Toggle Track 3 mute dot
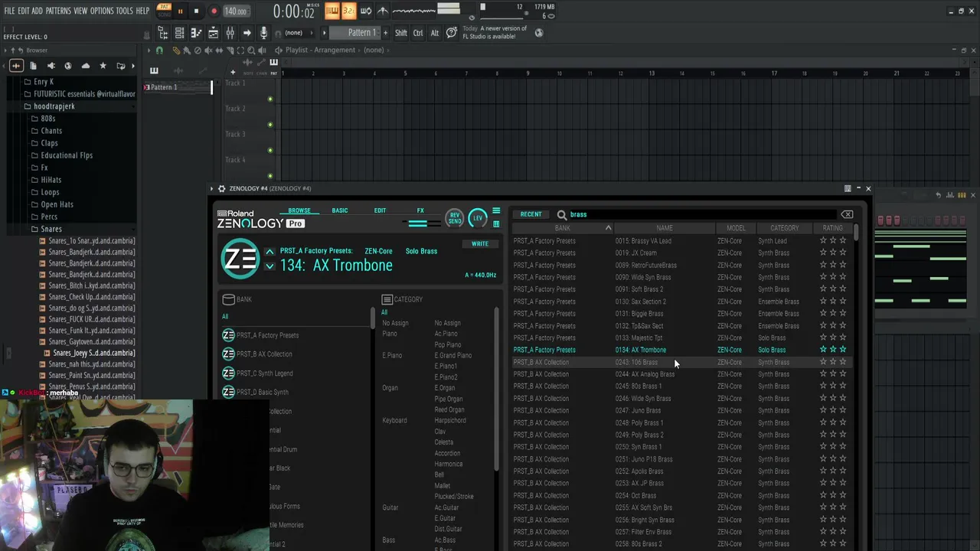Viewport: 980px width, 551px height. [x=270, y=150]
